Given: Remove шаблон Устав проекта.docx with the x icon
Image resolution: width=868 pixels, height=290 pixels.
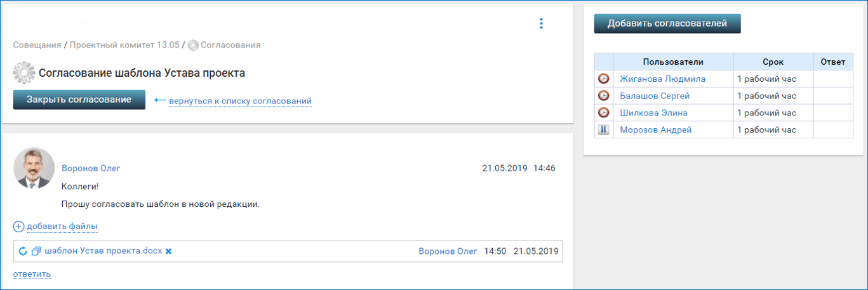Looking at the screenshot, I should pyautogui.click(x=168, y=251).
